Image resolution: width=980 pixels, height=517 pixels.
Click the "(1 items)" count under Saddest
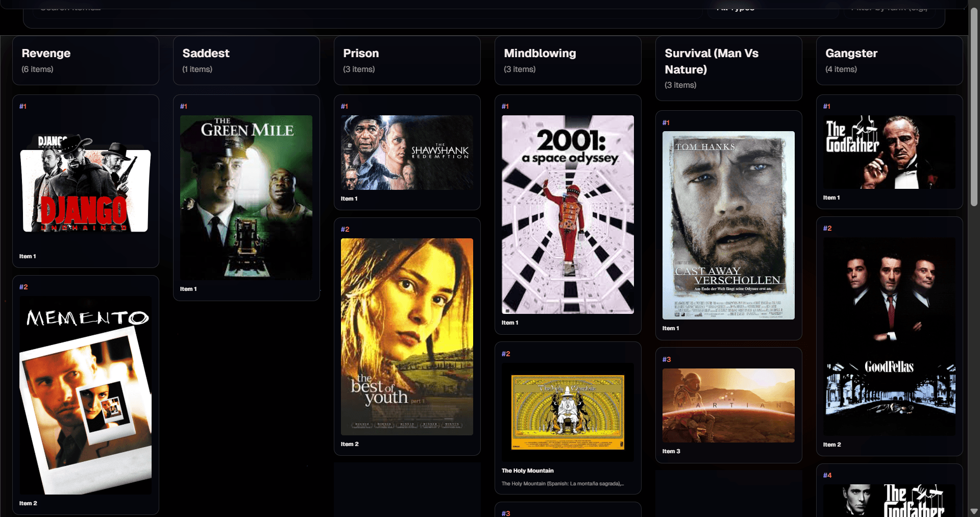pos(197,69)
